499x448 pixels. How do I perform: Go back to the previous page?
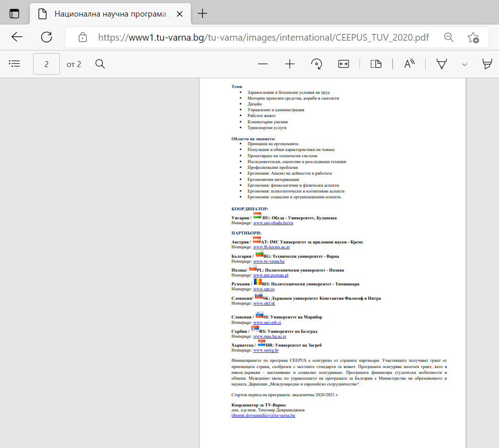17,37
